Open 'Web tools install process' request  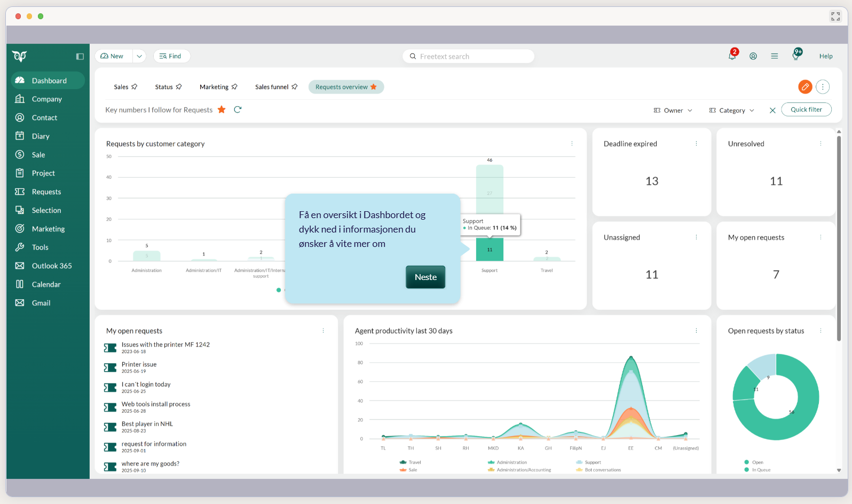point(156,404)
